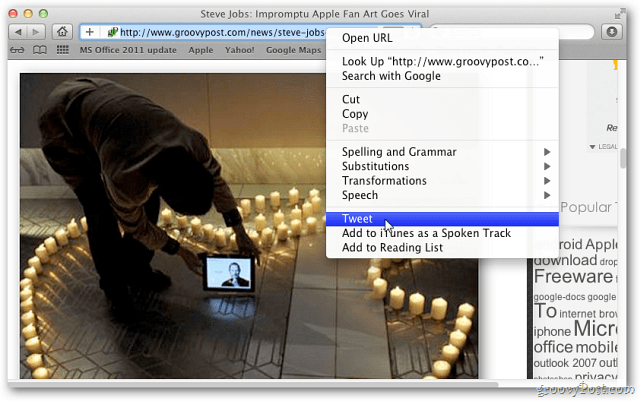
Task: Go forward with the forward arrow
Action: pos(36,32)
